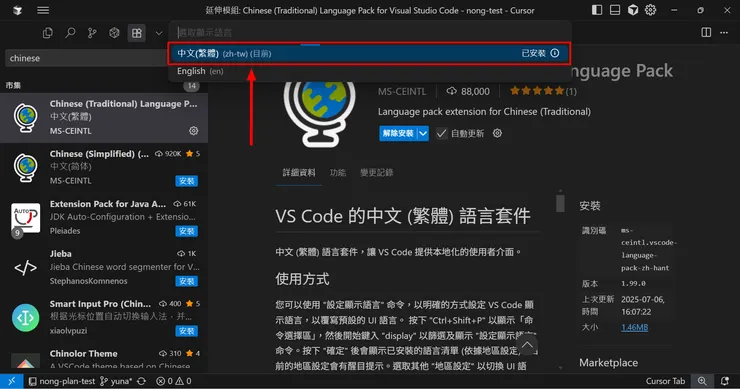Image resolution: width=740 pixels, height=389 pixels.
Task: Install the Jieba extension
Action: coord(186,281)
